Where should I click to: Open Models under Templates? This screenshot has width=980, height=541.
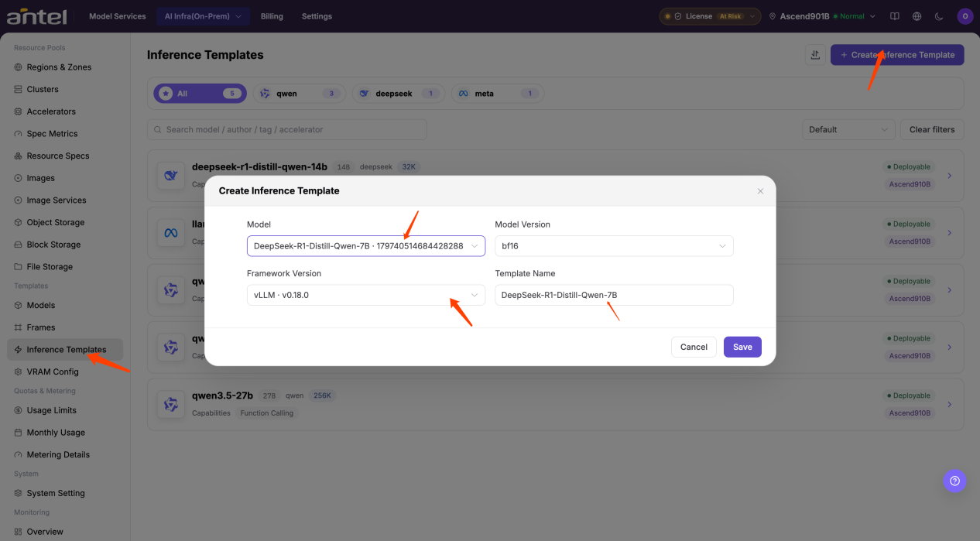click(x=65, y=305)
